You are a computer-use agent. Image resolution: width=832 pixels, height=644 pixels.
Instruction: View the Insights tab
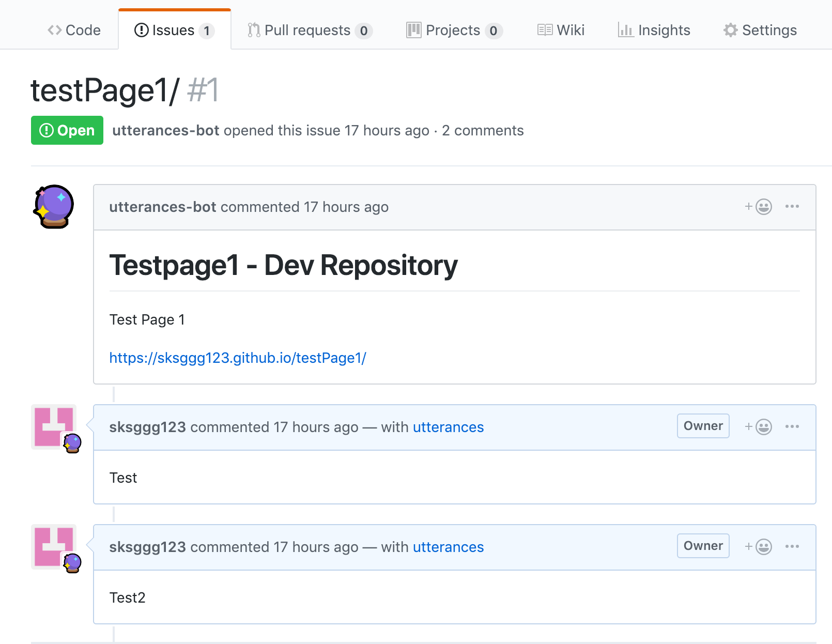(654, 30)
